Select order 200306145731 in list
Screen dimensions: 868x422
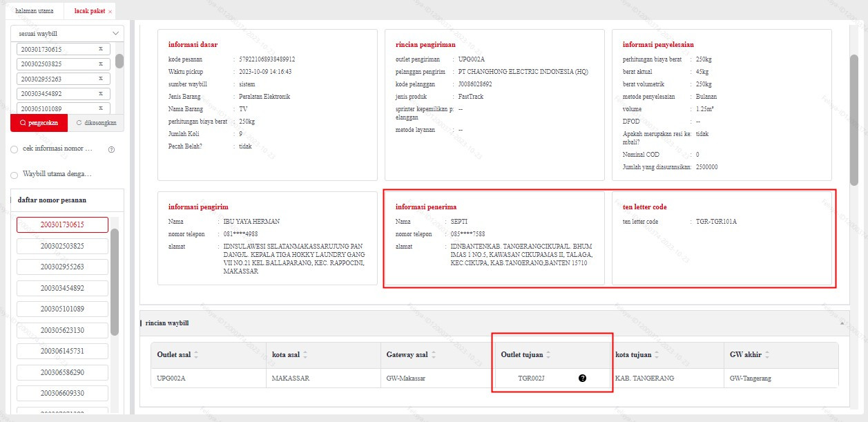tap(63, 351)
